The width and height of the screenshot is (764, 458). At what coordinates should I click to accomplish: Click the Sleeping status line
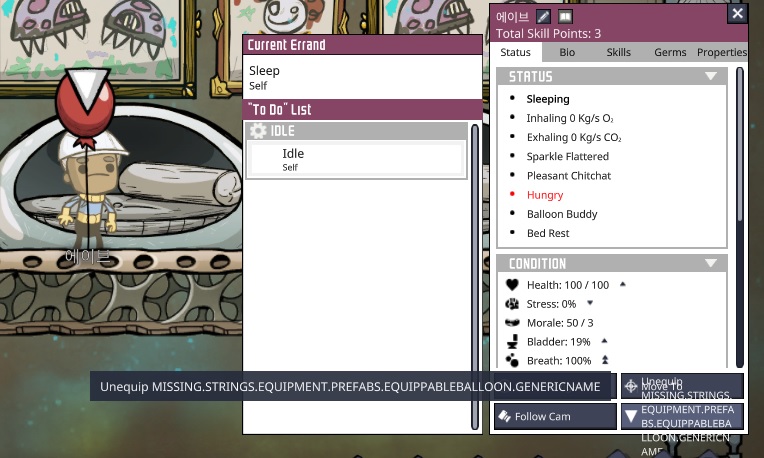(548, 99)
